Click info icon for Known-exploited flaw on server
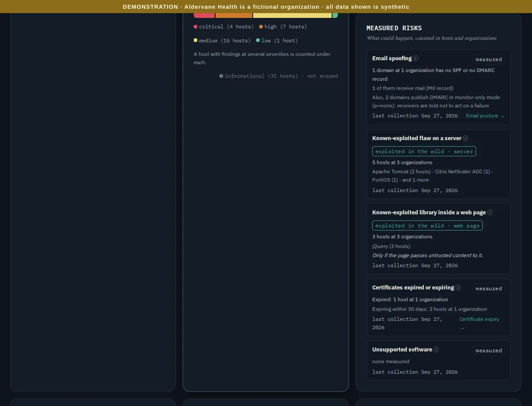The image size is (532, 406). (x=466, y=138)
